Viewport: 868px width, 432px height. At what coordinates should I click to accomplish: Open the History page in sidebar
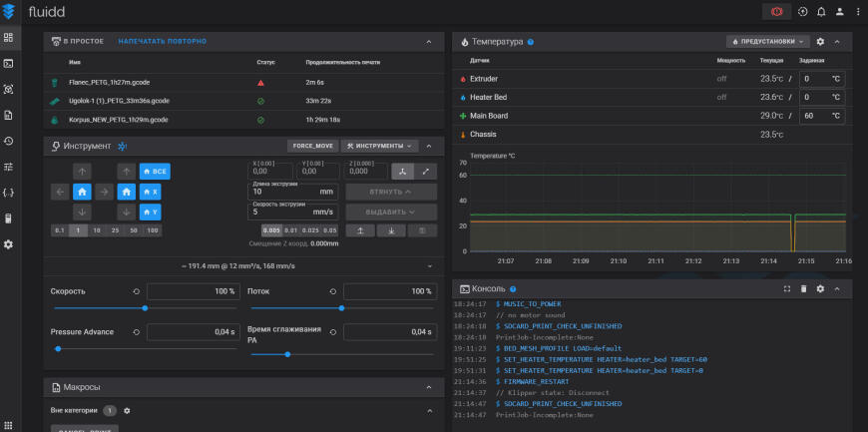click(x=9, y=141)
